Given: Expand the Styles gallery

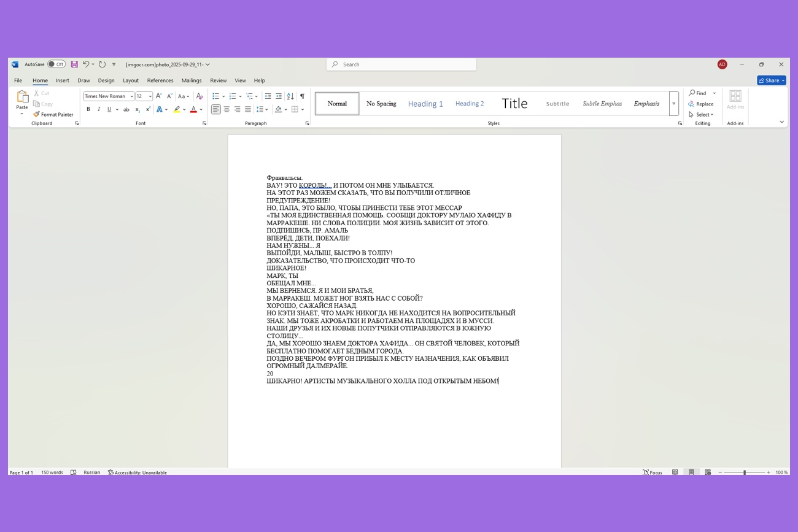Looking at the screenshot, I should (673, 104).
